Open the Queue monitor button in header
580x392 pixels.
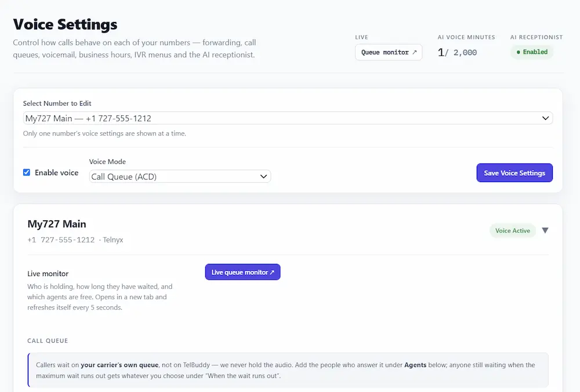point(389,52)
